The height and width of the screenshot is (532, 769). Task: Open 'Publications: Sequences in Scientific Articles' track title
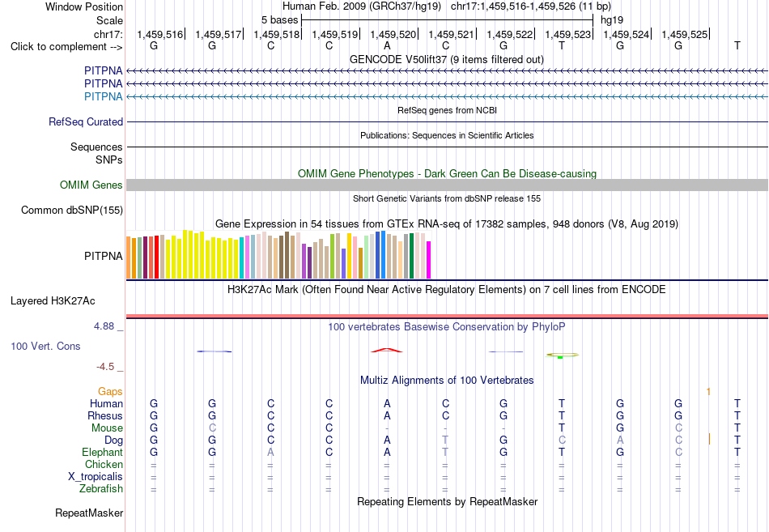click(x=447, y=135)
